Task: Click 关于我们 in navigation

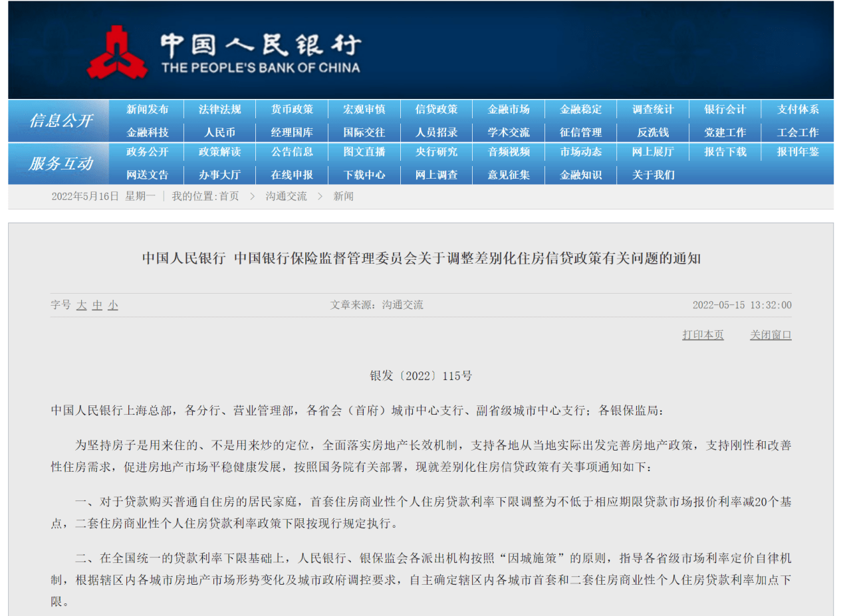Action: coord(653,175)
